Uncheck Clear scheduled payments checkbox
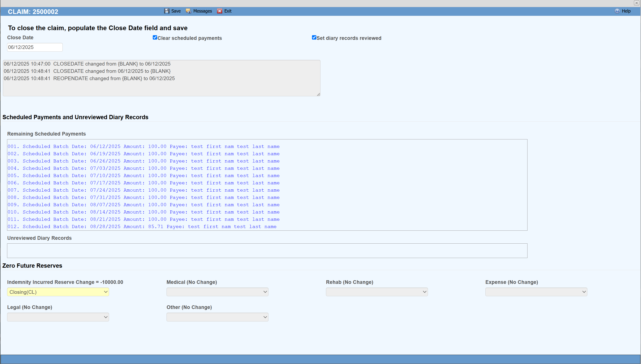The height and width of the screenshot is (364, 641). point(155,37)
